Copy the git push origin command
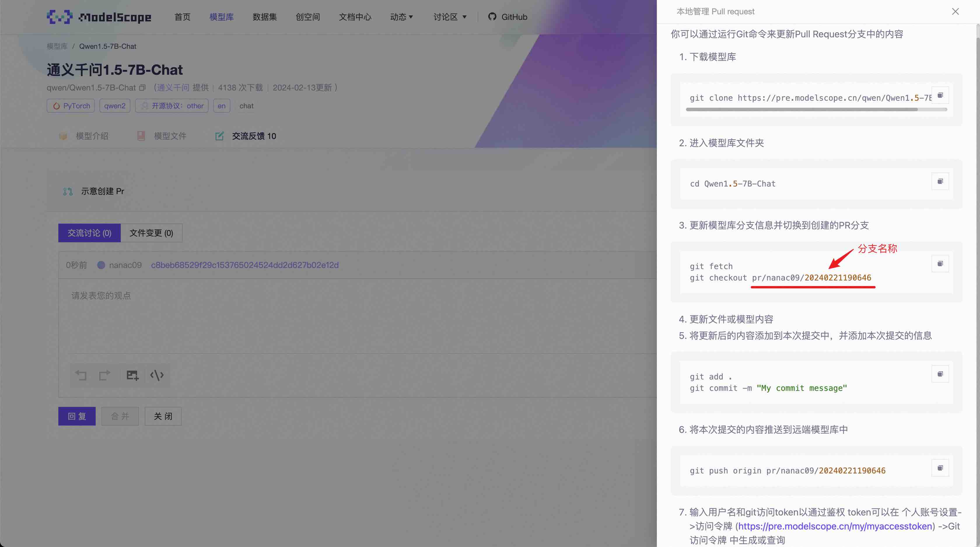Image resolution: width=980 pixels, height=547 pixels. 940,468
